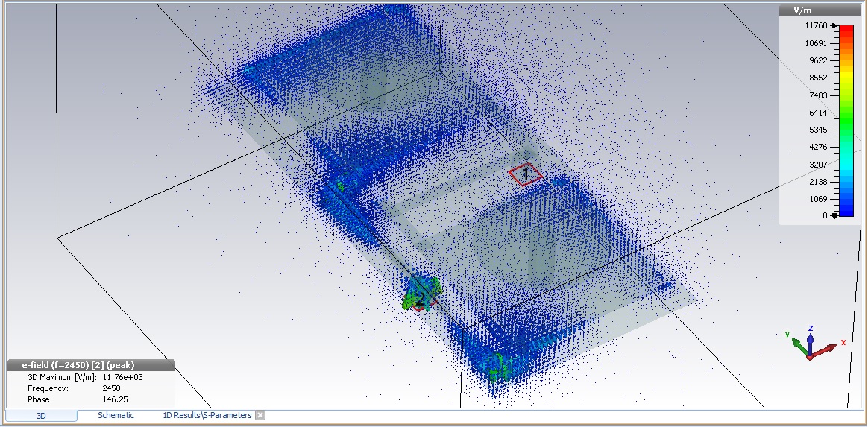Click the e-field (f=2450) [2] (peak) title
Image resolution: width=868 pixels, height=427 pixels.
pos(78,365)
